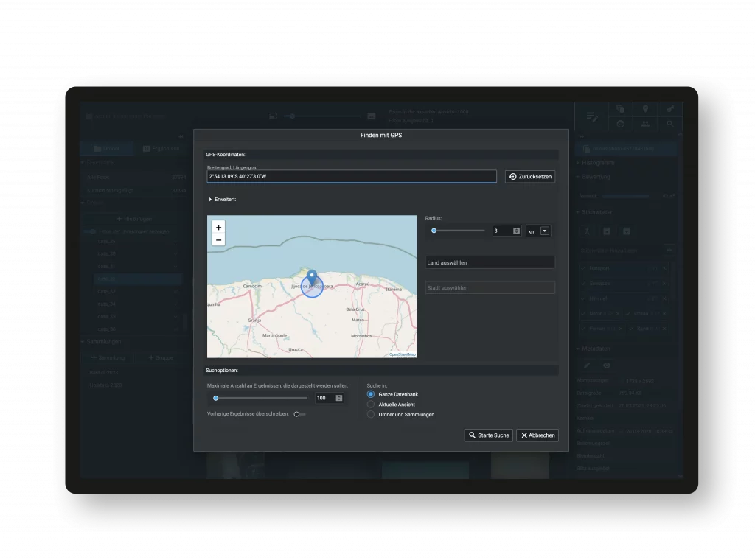Choose Ordner und Sammlungen radio option
The image size is (755, 560).
tap(371, 414)
